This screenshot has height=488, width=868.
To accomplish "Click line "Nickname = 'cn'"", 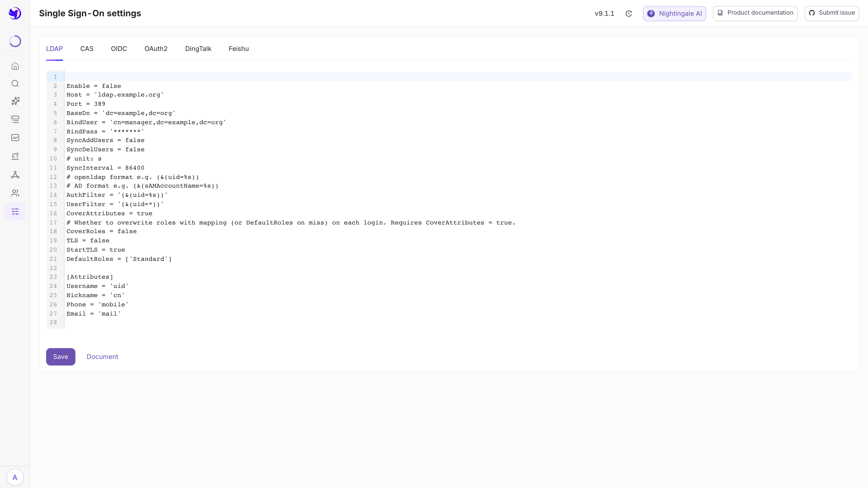I will pyautogui.click(x=95, y=295).
